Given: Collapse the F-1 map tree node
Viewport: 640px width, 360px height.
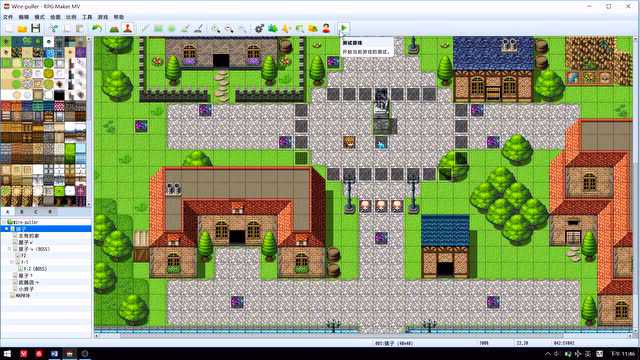Looking at the screenshot, I should 13,262.
